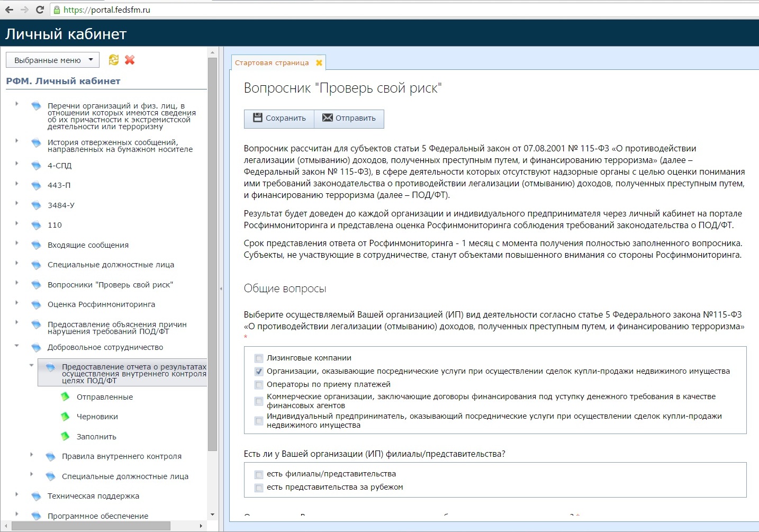The height and width of the screenshot is (532, 759).
Task: Click the sidebar collapse splitter handle
Action: pyautogui.click(x=221, y=288)
